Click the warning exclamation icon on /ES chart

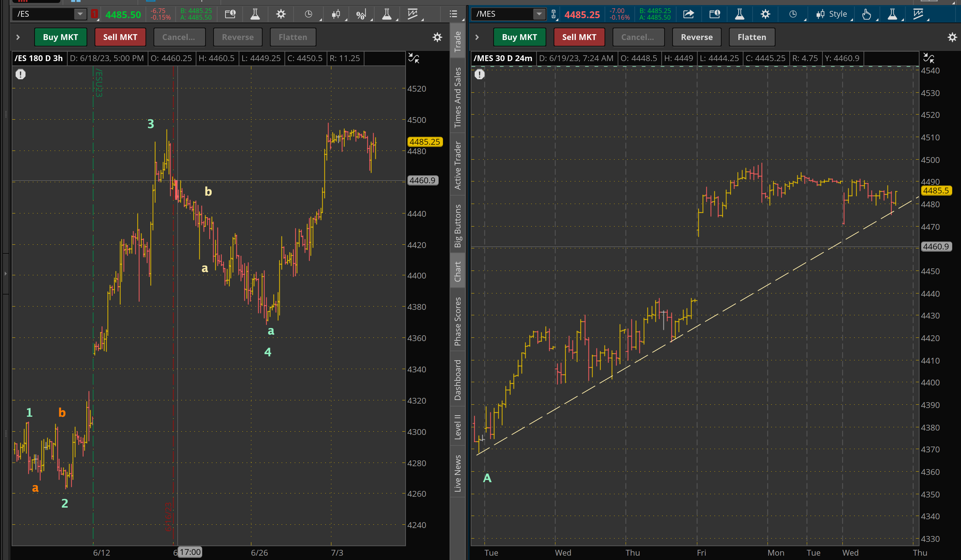tap(21, 74)
